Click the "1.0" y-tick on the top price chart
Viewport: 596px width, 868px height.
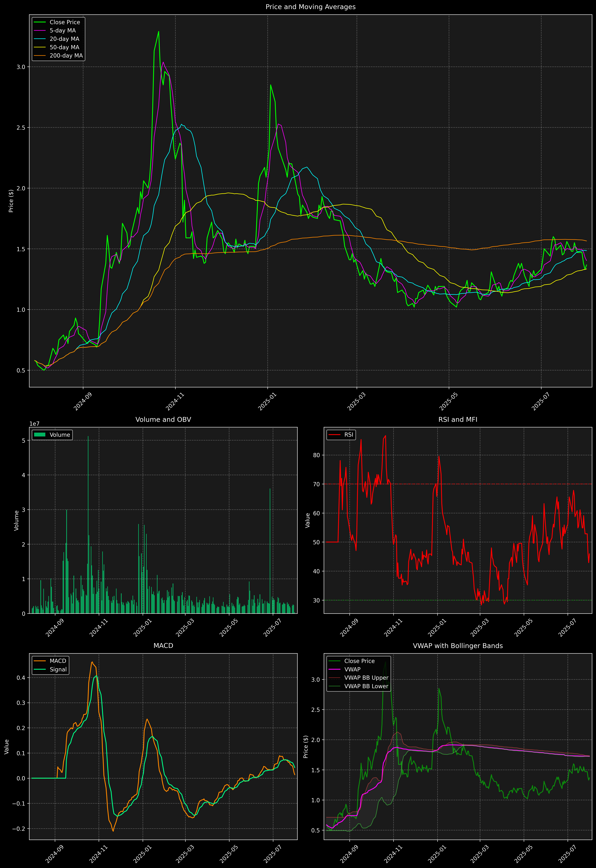tap(21, 310)
